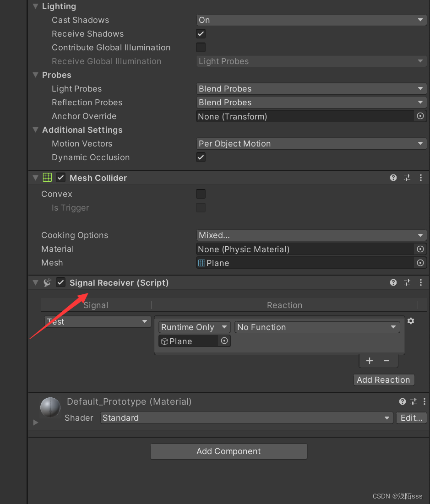
Task: Select the Reaction column header
Action: pyautogui.click(x=284, y=305)
